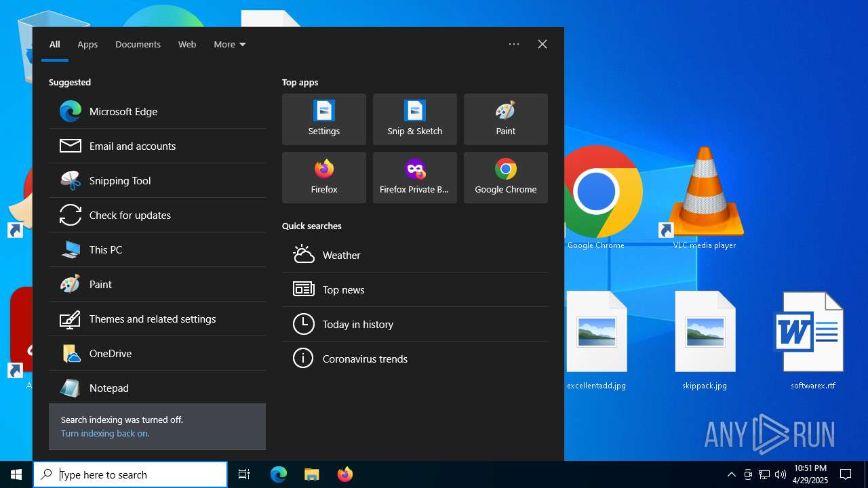Open Snip & Sketch tile

(415, 119)
